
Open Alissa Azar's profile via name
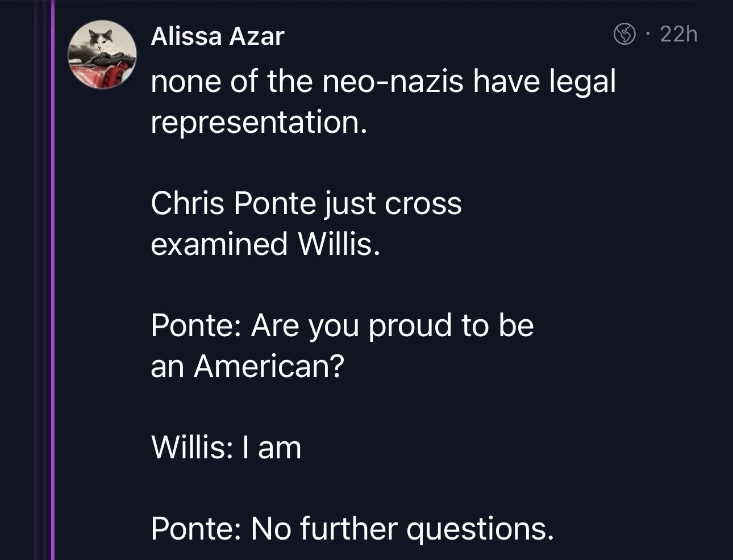[217, 37]
